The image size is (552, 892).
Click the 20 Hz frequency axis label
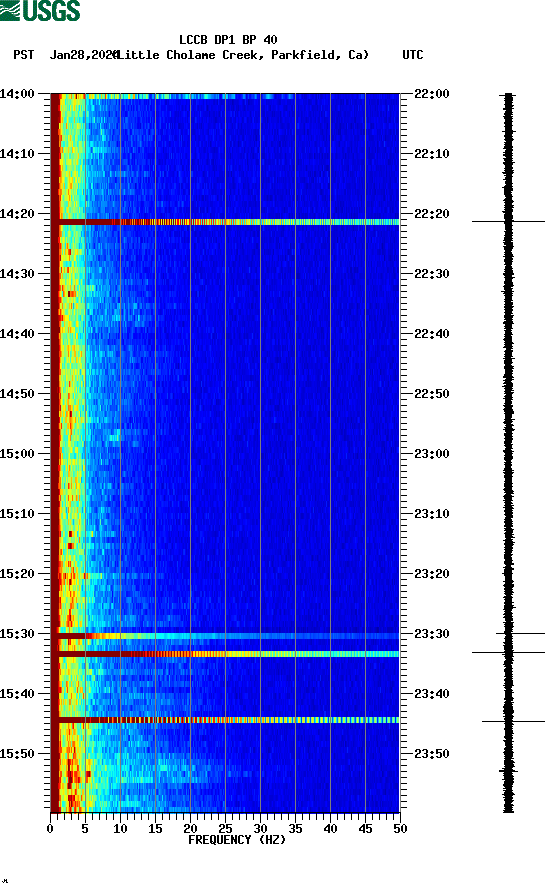click(190, 829)
